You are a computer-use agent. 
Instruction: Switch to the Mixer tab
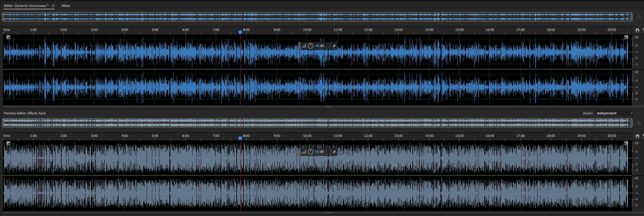click(x=66, y=6)
